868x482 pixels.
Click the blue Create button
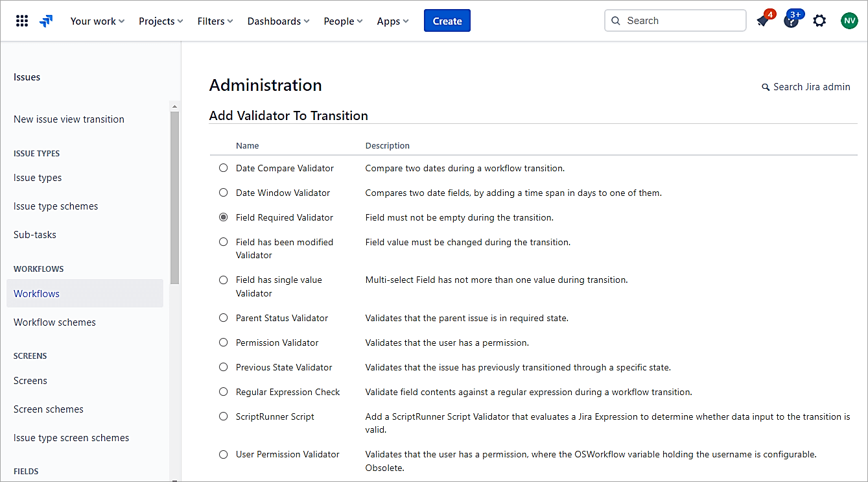447,21
